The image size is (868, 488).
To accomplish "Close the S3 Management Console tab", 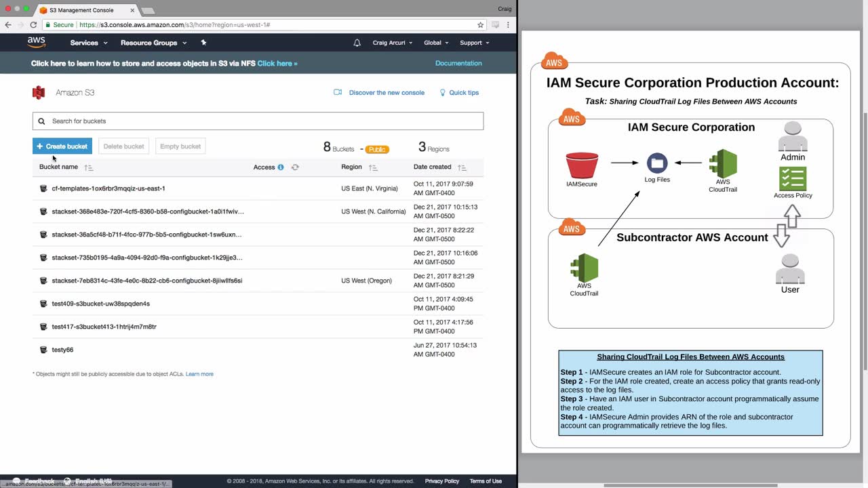I will tap(132, 10).
